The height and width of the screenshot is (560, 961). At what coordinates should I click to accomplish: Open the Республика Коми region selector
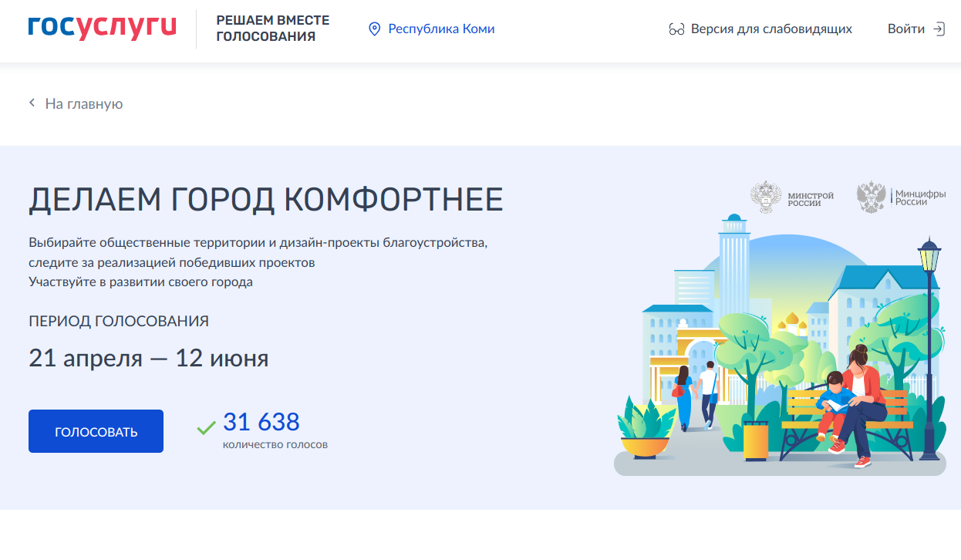click(x=441, y=29)
